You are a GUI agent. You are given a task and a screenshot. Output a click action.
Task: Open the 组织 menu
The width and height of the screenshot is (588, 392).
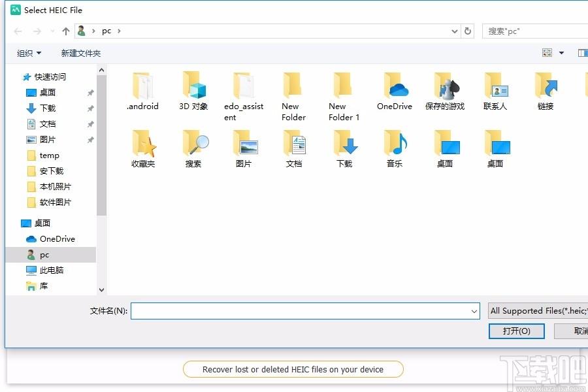29,54
